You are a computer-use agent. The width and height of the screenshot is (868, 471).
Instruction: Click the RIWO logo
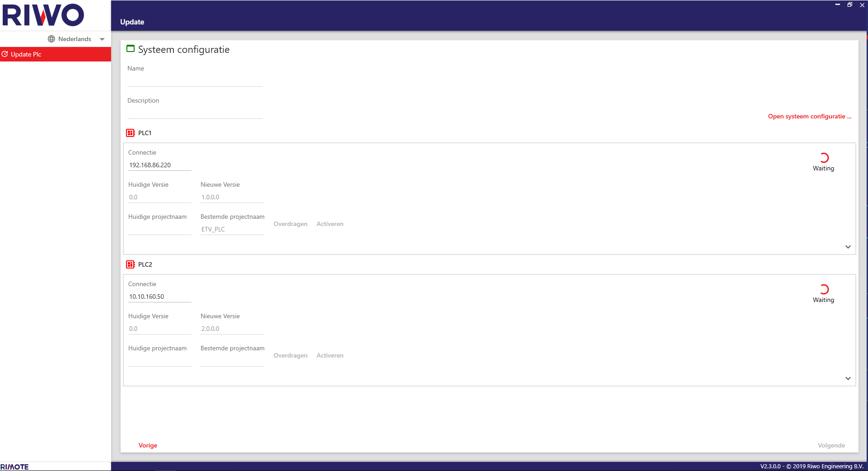(x=43, y=15)
